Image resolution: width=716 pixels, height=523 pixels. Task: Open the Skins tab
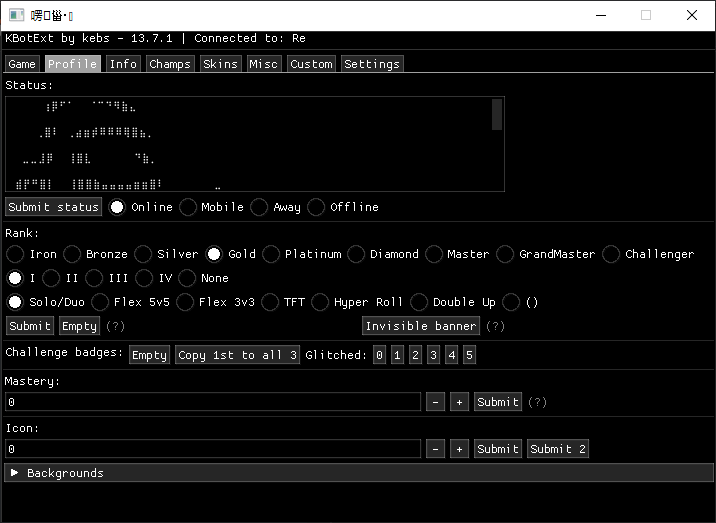point(221,64)
